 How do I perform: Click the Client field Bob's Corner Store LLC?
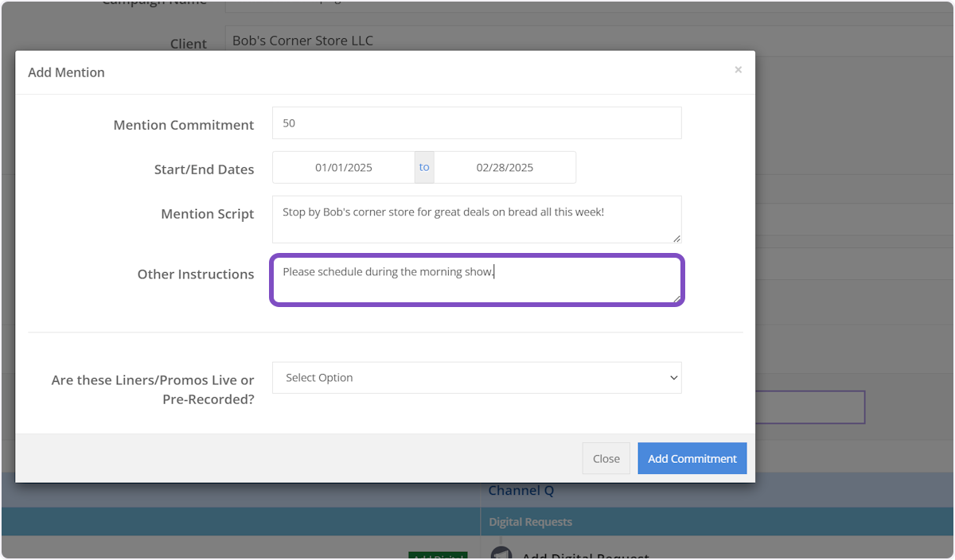tap(302, 41)
